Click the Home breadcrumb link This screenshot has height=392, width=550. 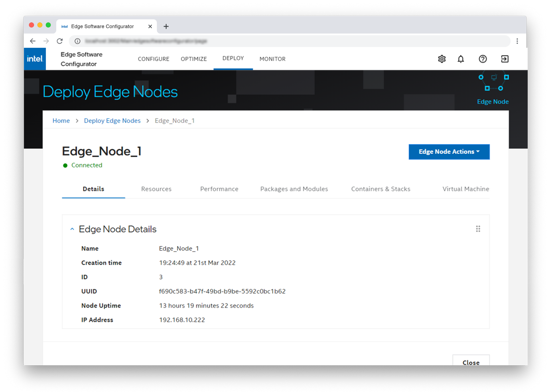click(x=61, y=121)
